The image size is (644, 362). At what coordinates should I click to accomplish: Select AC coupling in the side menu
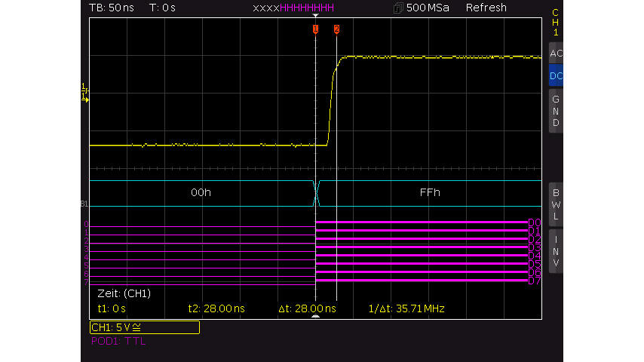(x=556, y=54)
